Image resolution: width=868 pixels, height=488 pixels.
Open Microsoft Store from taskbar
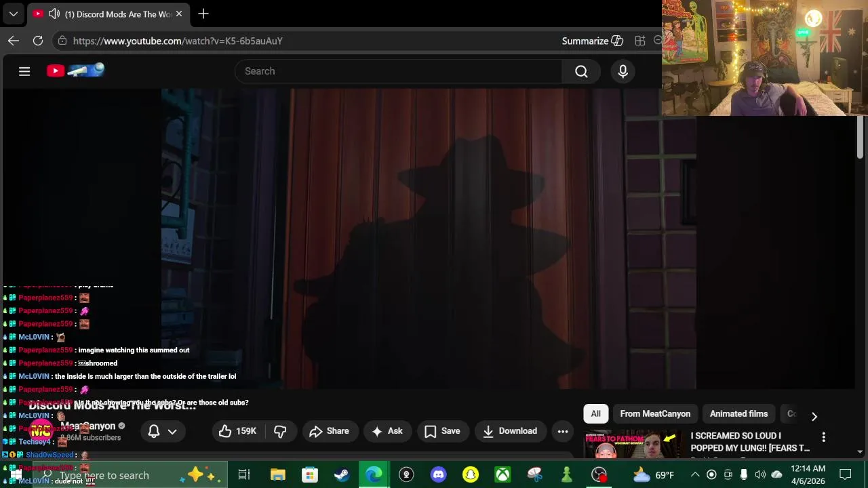309,475
